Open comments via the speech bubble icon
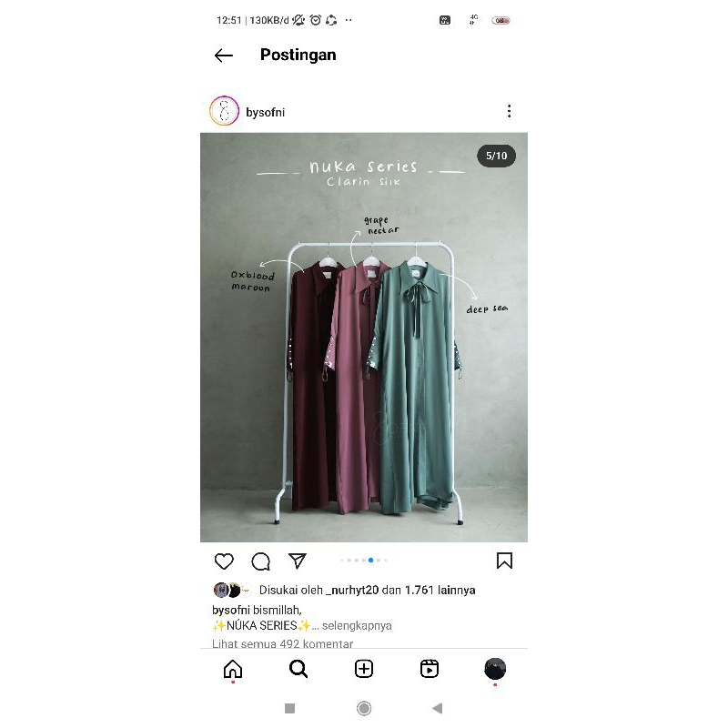This screenshot has width=728, height=728. (260, 561)
